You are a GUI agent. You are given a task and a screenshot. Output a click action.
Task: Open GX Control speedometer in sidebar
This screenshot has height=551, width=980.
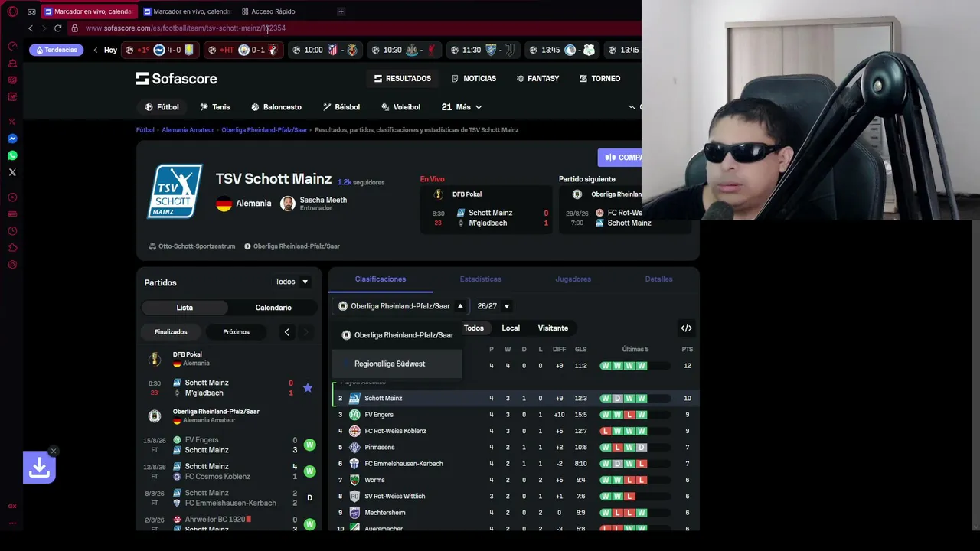[x=12, y=46]
